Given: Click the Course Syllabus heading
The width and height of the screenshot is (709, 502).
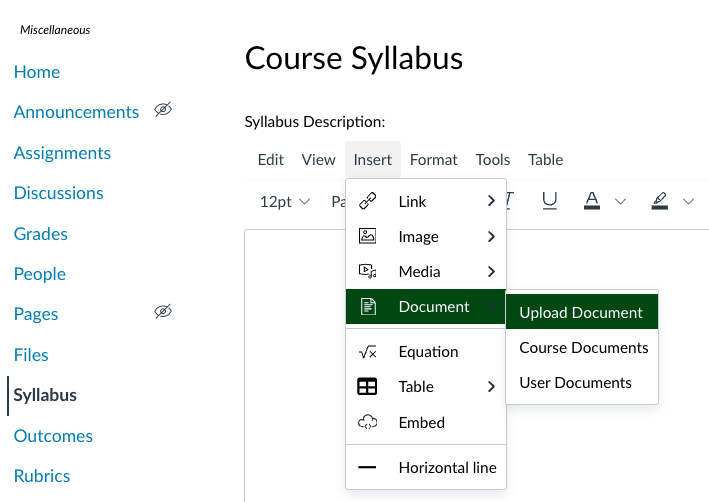Looking at the screenshot, I should pos(354,58).
